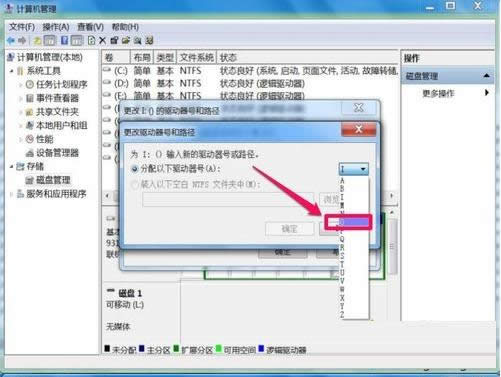Screen dimensions: 501x377
Task: Select the 装入以下空白 NTFS 文件夹中 radio button
Action: click(x=135, y=184)
